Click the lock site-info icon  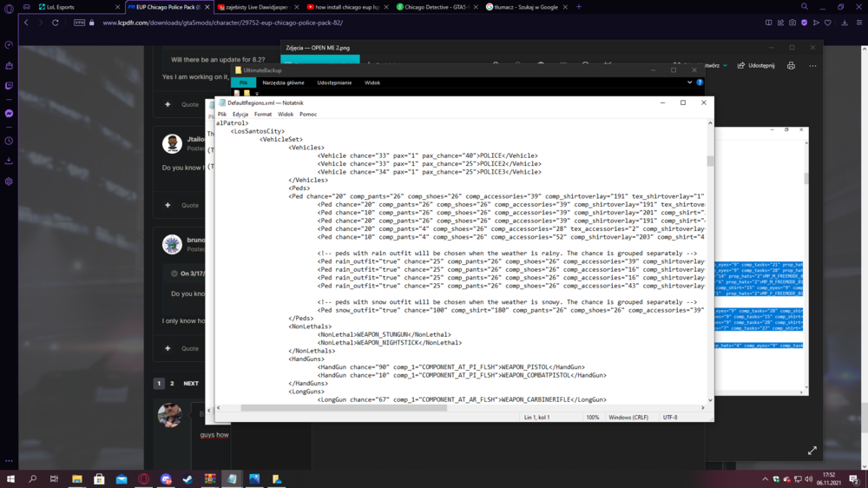(92, 23)
